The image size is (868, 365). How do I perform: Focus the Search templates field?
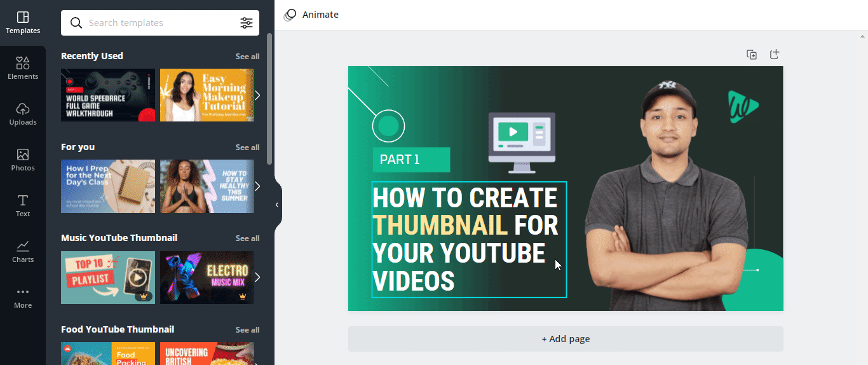tap(160, 23)
